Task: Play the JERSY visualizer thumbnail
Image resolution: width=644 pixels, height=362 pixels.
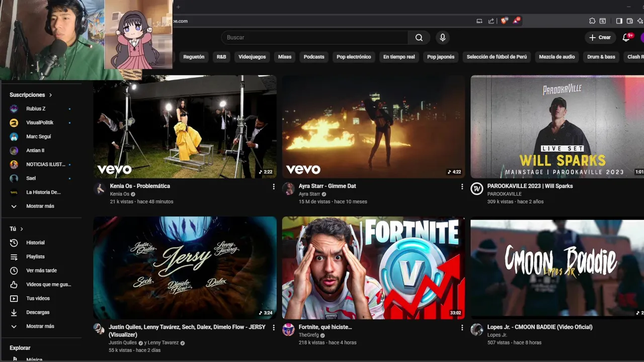Action: [185, 268]
